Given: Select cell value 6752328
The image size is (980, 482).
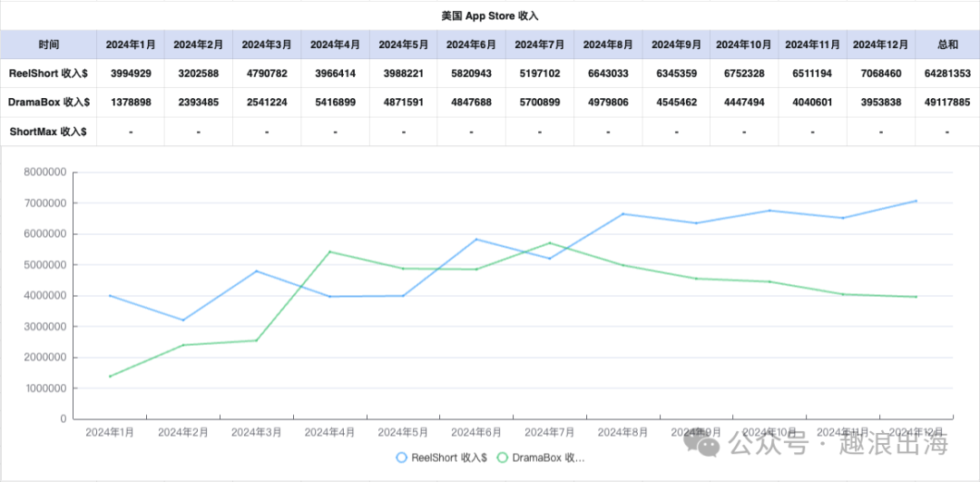Looking at the screenshot, I should tap(744, 74).
